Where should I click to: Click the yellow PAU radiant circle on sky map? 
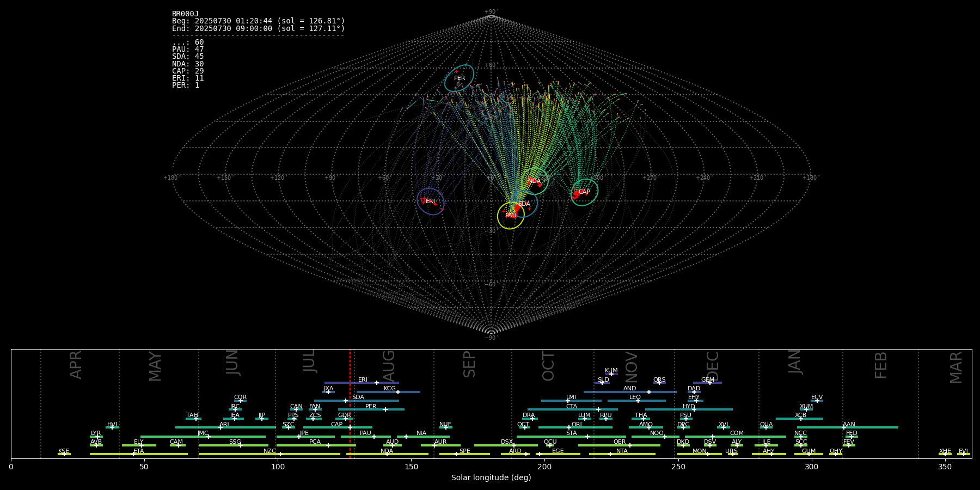(x=511, y=216)
